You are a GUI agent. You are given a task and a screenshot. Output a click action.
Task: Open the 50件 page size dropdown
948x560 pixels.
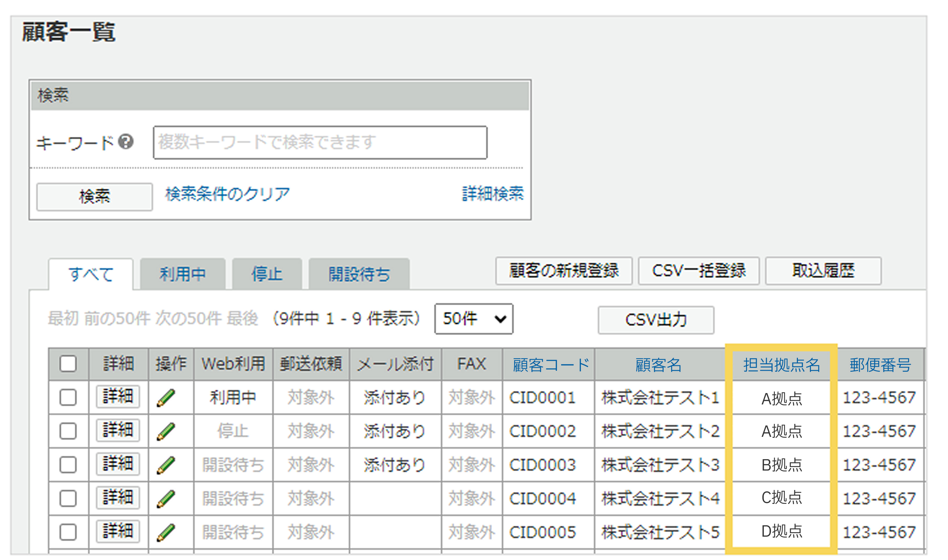(x=473, y=319)
